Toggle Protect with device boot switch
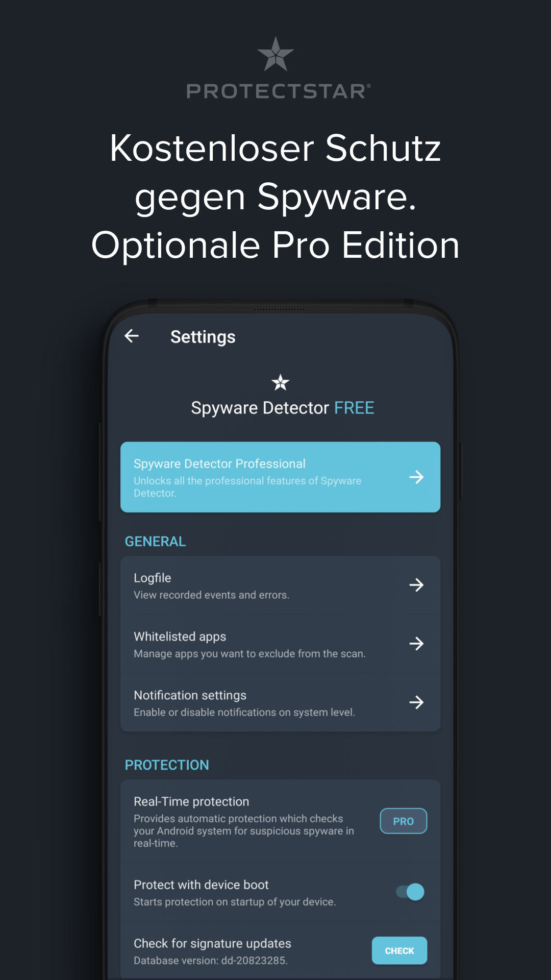This screenshot has height=980, width=551. [410, 892]
